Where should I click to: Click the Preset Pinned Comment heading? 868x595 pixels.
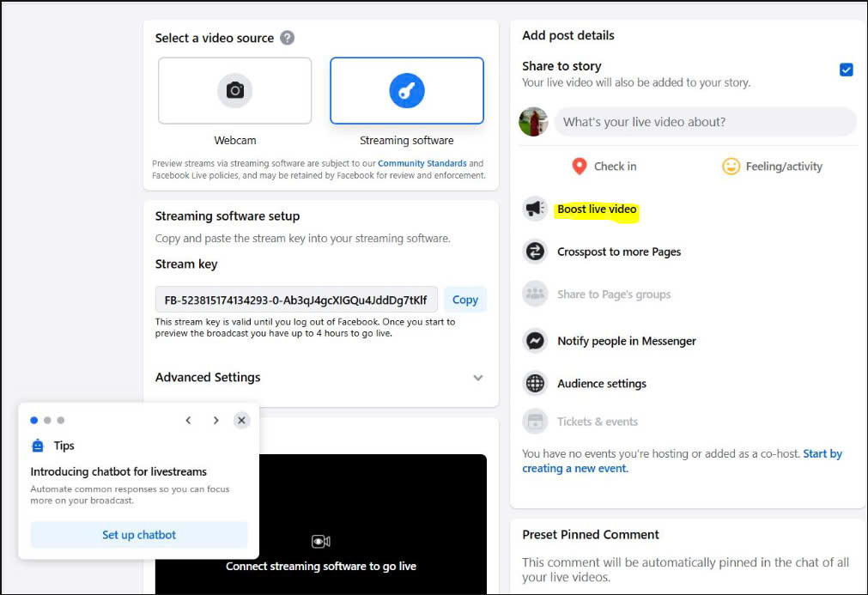coord(591,535)
